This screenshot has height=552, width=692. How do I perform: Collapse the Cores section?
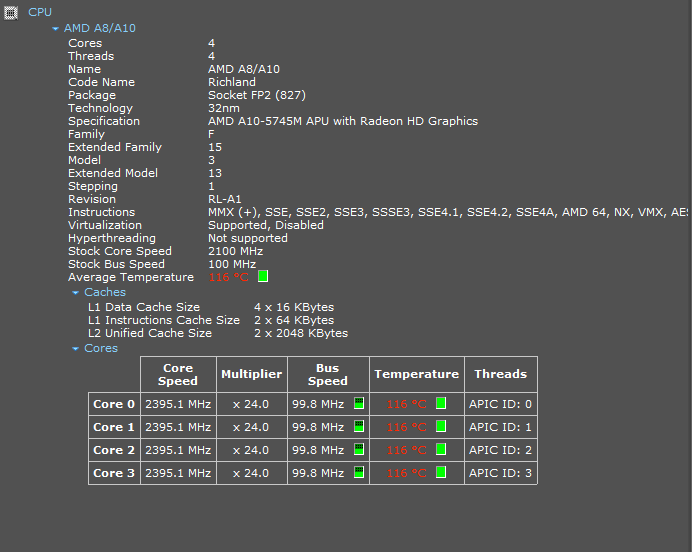point(75,349)
